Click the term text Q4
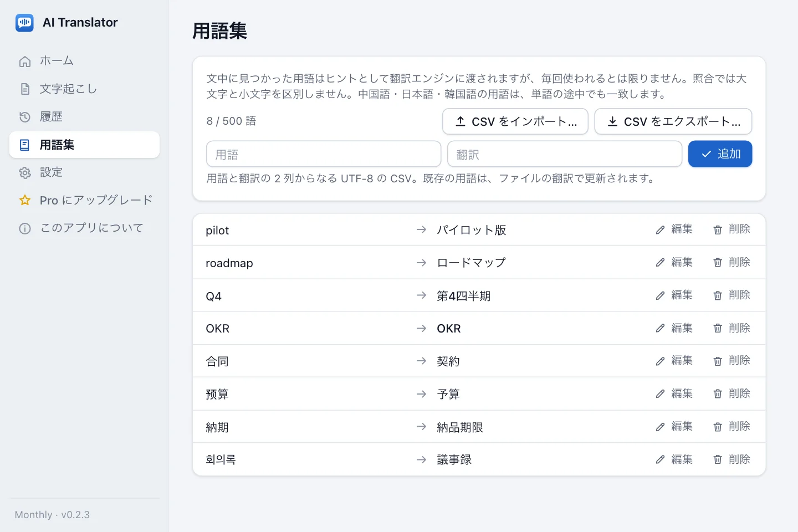798x532 pixels. 213,296
